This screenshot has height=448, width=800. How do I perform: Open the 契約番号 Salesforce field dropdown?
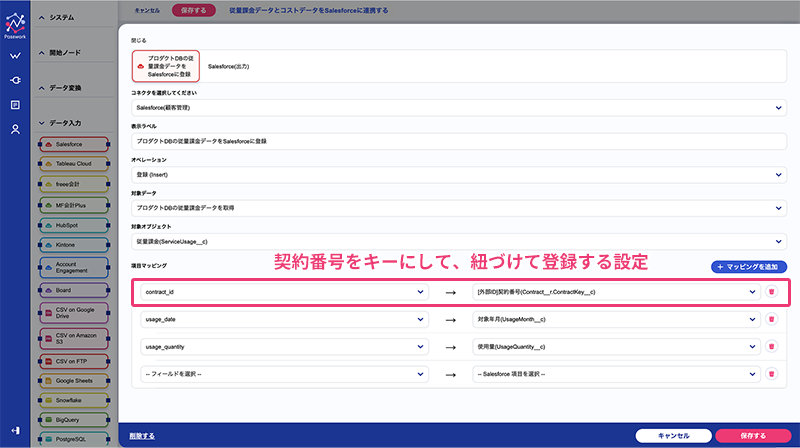coord(616,292)
